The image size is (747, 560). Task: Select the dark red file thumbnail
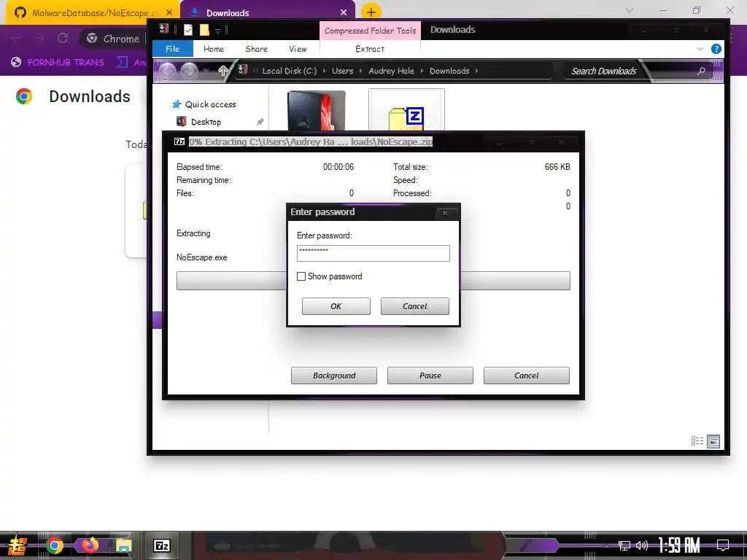point(317,111)
